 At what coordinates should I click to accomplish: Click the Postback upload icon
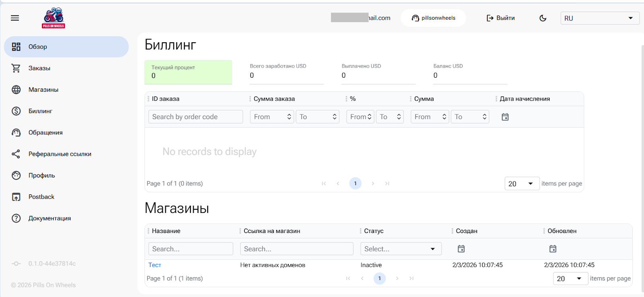tap(16, 197)
